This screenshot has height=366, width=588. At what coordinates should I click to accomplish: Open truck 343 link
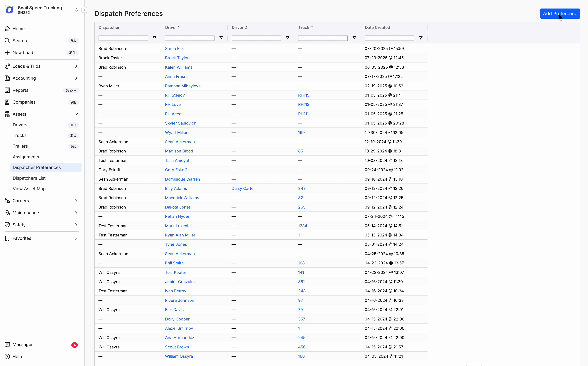(302, 189)
